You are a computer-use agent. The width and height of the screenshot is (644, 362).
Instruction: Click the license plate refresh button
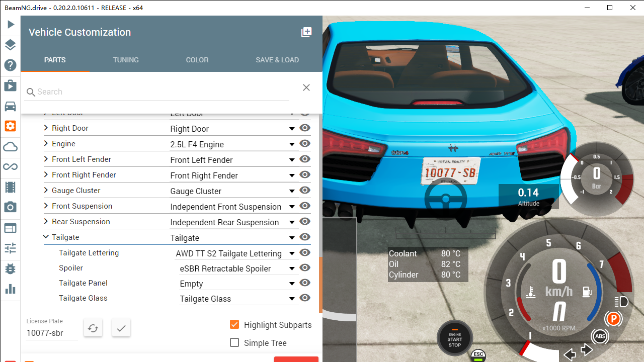pyautogui.click(x=93, y=328)
